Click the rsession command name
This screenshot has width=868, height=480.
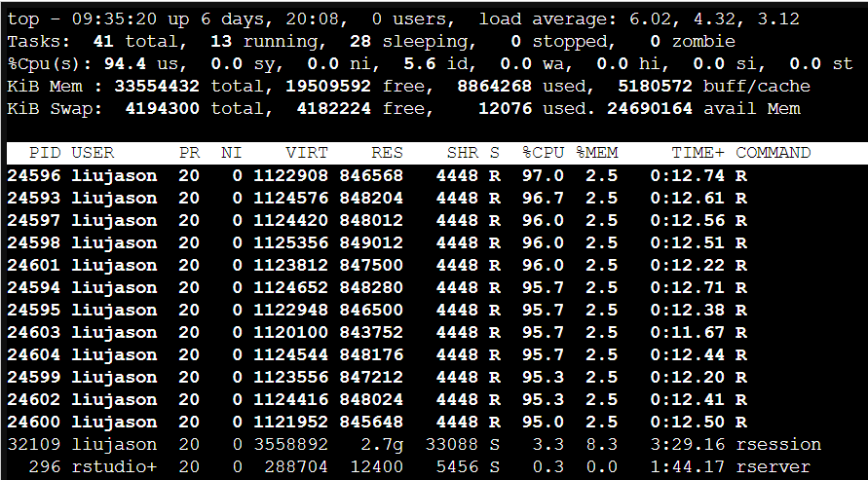click(777, 445)
